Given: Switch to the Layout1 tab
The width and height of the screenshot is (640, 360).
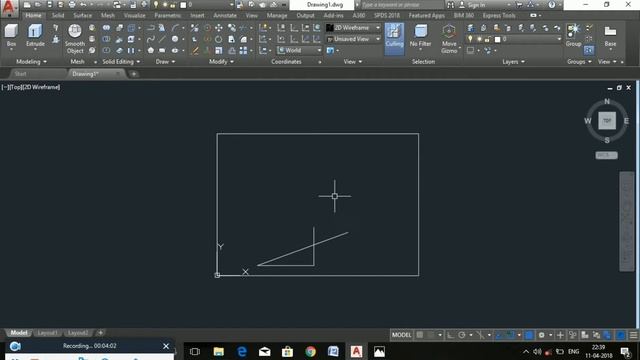Looking at the screenshot, I should (47, 333).
